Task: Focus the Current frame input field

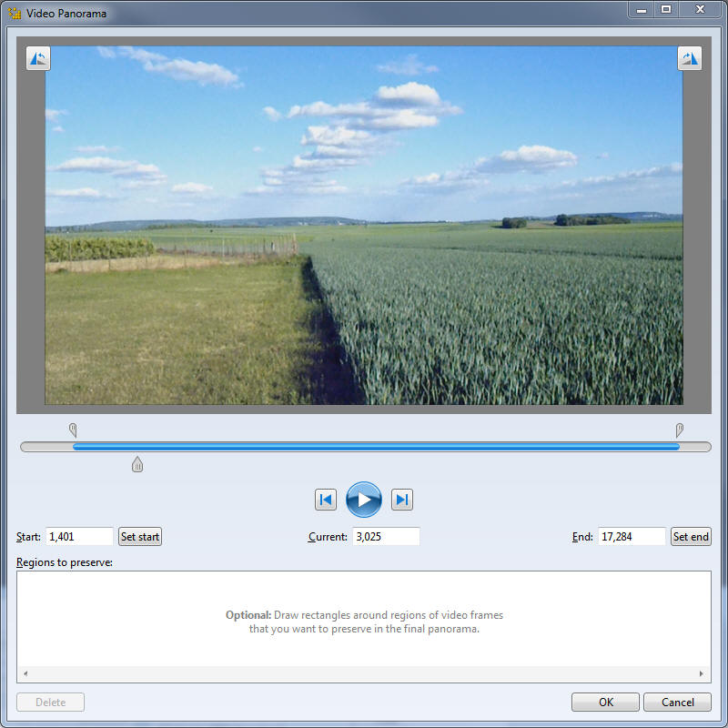Action: (x=386, y=537)
